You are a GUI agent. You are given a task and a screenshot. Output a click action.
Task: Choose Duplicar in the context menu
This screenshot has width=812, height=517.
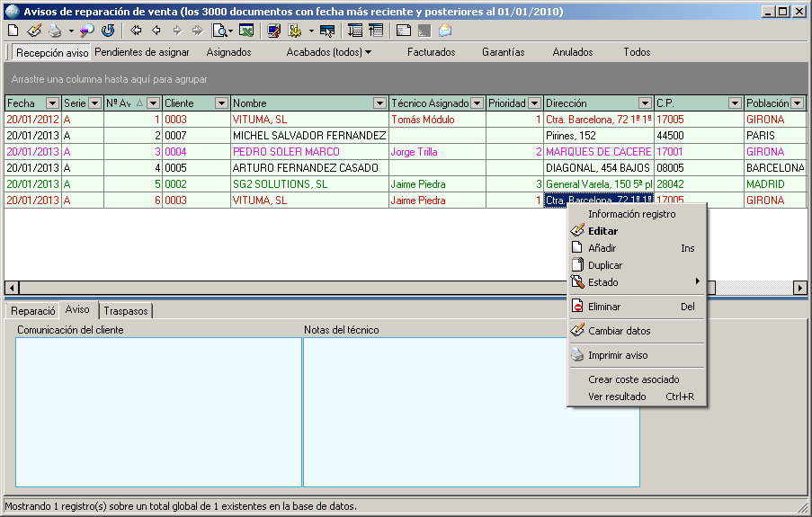[x=637, y=265]
